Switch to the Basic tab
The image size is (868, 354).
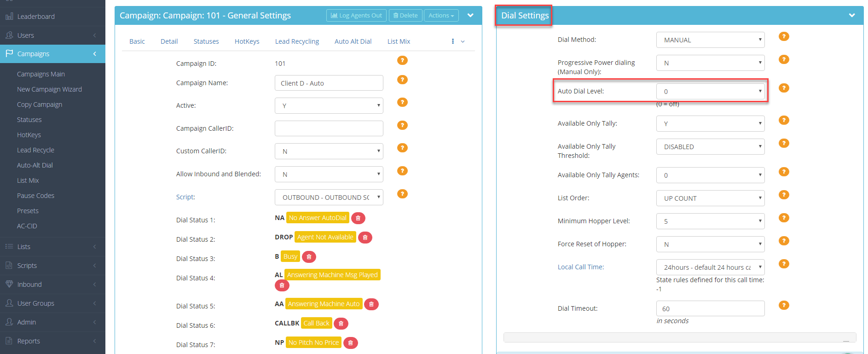(x=137, y=41)
